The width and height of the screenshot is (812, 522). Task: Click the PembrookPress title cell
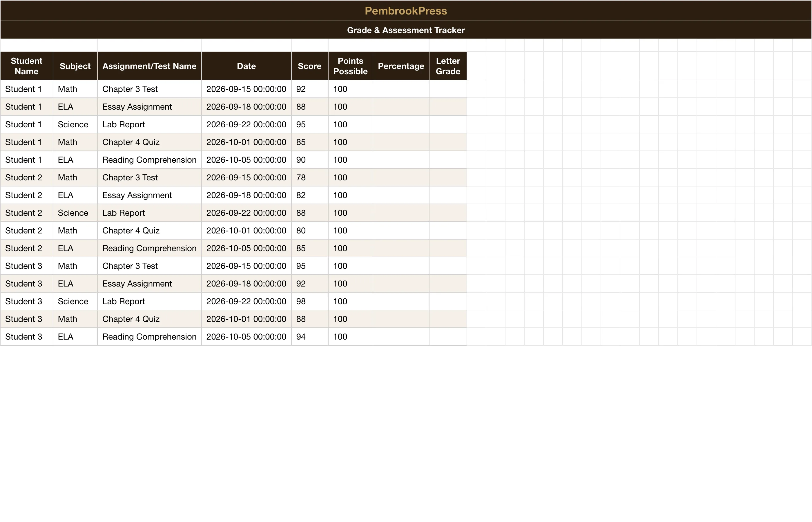click(x=406, y=11)
